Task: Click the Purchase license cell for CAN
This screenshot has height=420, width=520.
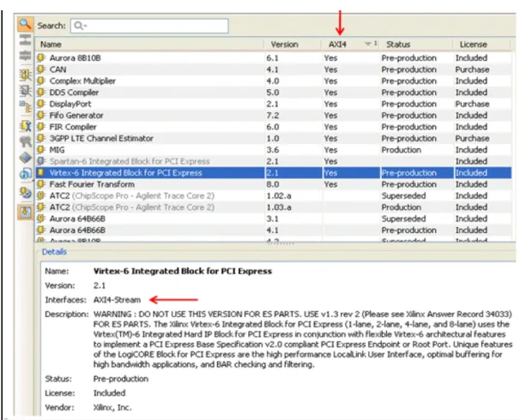Action: click(x=472, y=69)
